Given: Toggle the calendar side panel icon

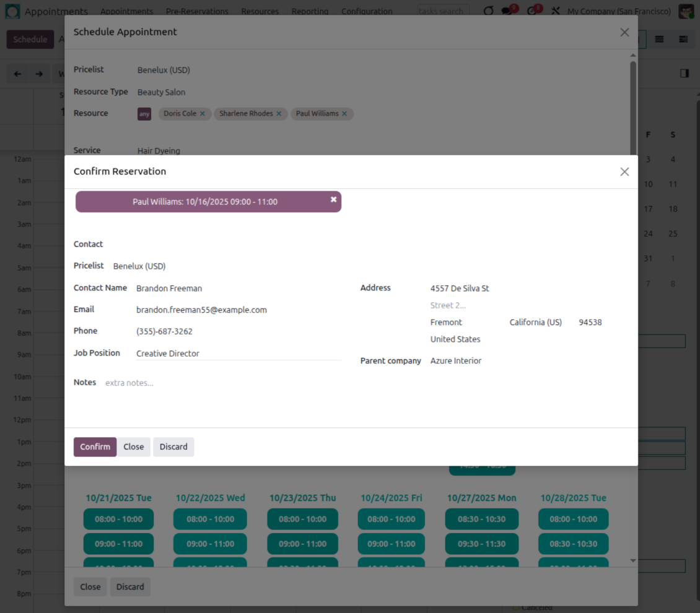Looking at the screenshot, I should pyautogui.click(x=685, y=74).
